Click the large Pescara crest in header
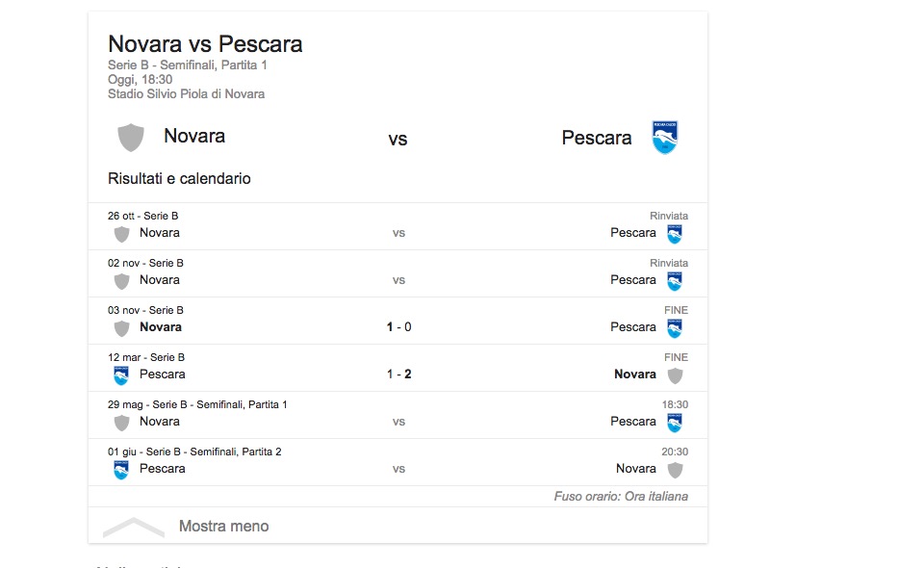 (665, 138)
